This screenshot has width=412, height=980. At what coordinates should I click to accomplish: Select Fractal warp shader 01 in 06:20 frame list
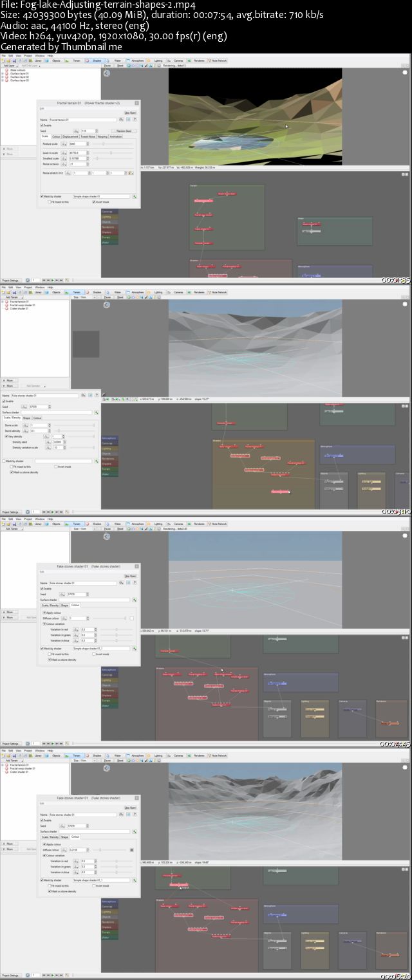point(20,768)
